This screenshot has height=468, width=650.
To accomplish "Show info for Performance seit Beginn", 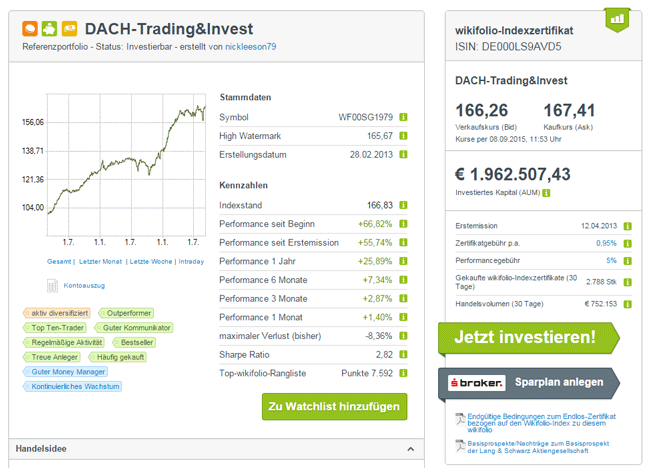I will pyautogui.click(x=403, y=224).
